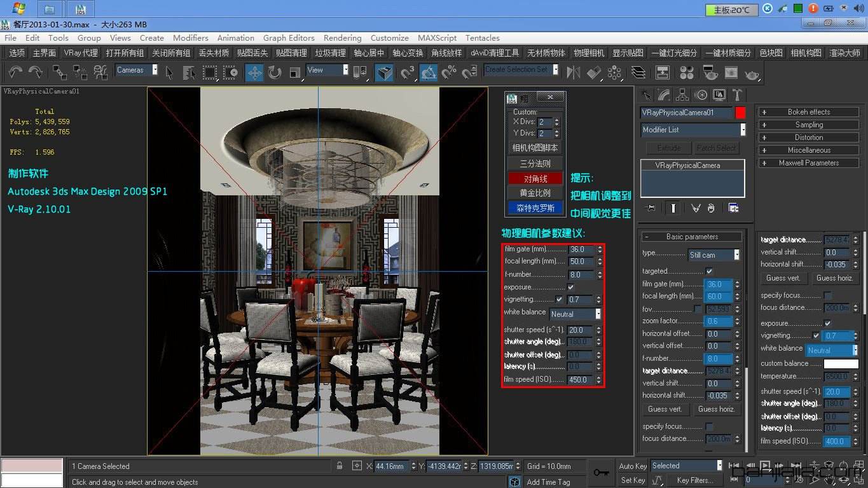
Task: Open white balance Neutral dropdown in rightmost column
Action: tap(832, 350)
